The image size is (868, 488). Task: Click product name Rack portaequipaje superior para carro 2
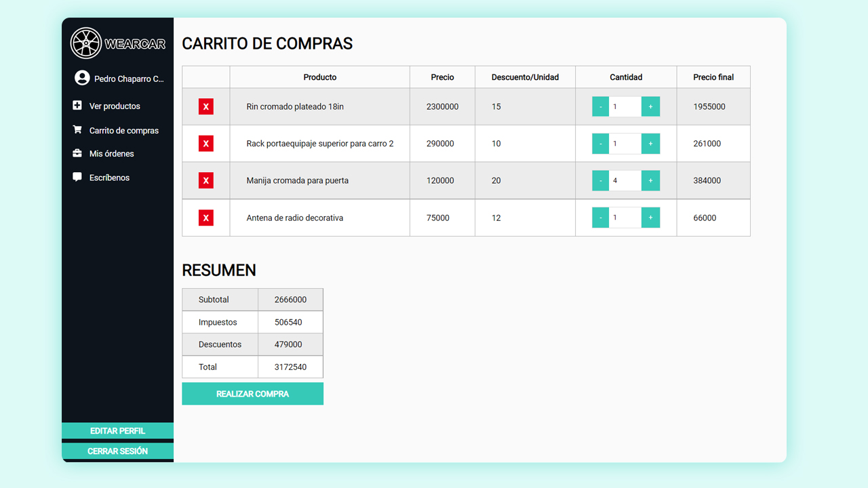[320, 144]
